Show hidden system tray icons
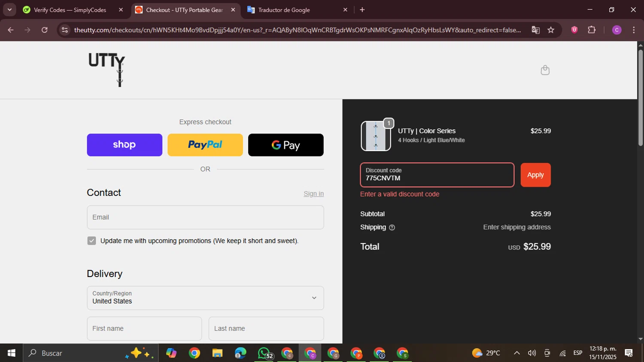Viewport: 644px width, 362px height. pyautogui.click(x=517, y=353)
